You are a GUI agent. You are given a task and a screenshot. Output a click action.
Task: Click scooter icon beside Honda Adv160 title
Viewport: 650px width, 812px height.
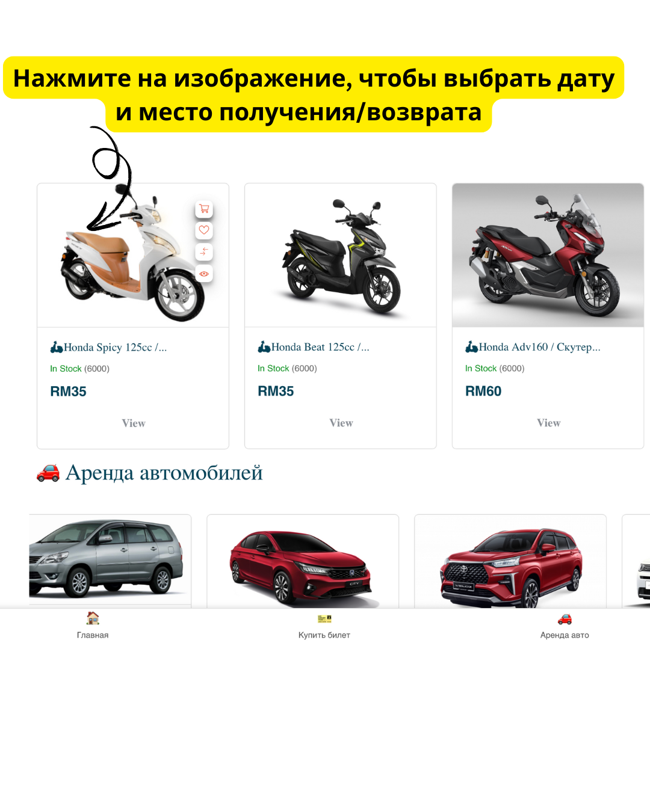click(471, 347)
